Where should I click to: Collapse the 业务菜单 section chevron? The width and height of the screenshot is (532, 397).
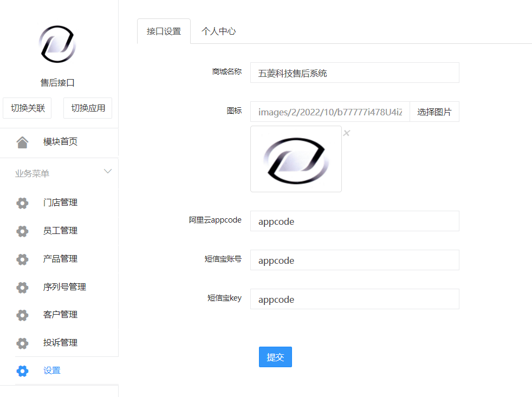(x=108, y=171)
